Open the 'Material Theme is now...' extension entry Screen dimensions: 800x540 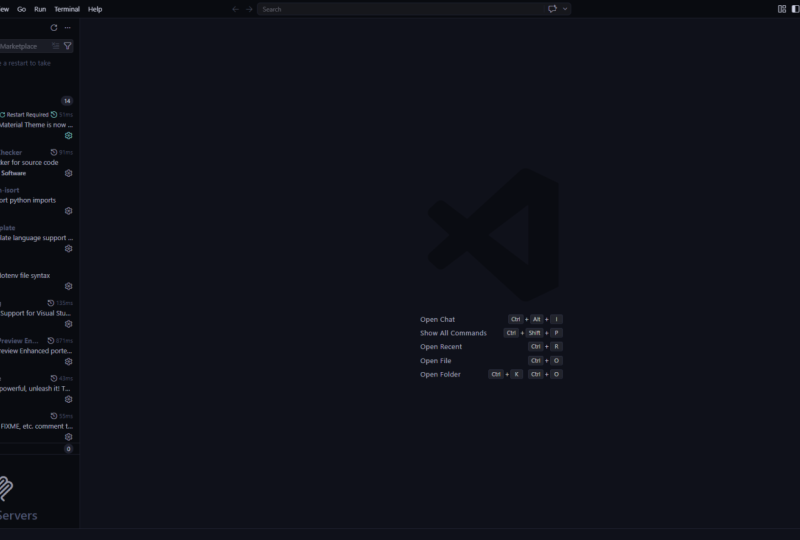[36, 125]
